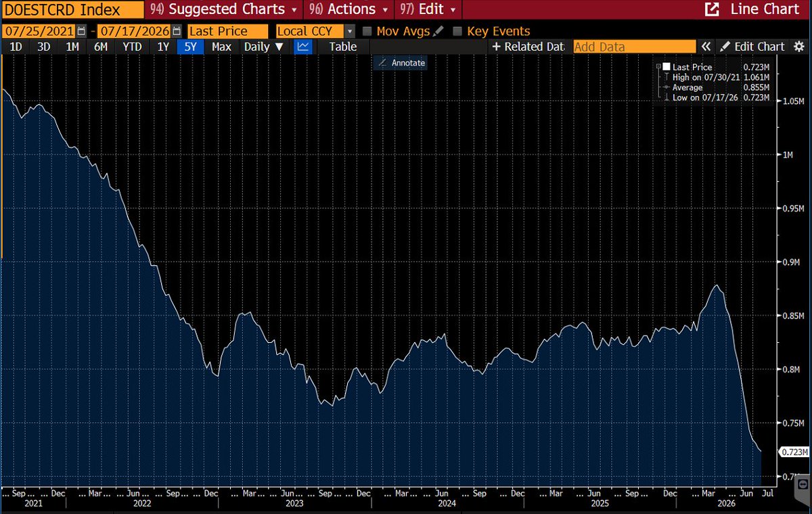The image size is (812, 514).
Task: Select the Max time range
Action: 221,47
